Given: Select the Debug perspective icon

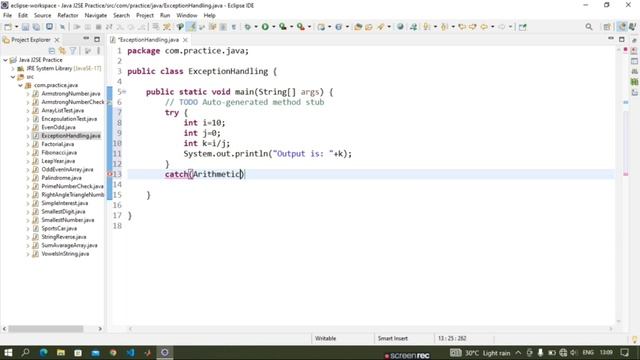Looking at the screenshot, I should (632, 27).
